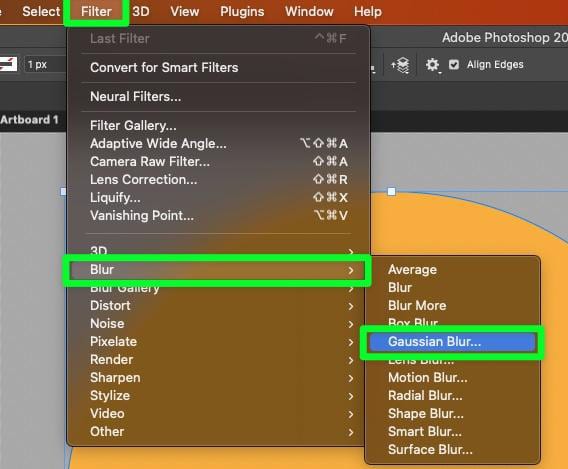Choose Surface Blur filter
The image size is (568, 469).
[452, 450]
